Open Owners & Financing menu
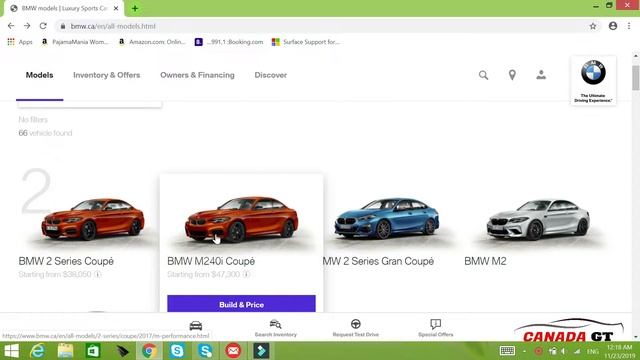The height and width of the screenshot is (360, 640). (197, 75)
